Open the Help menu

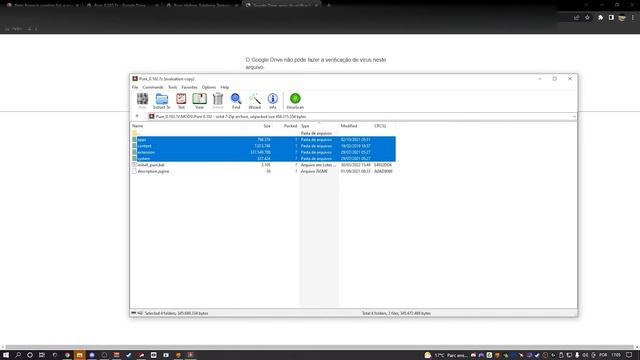point(225,87)
